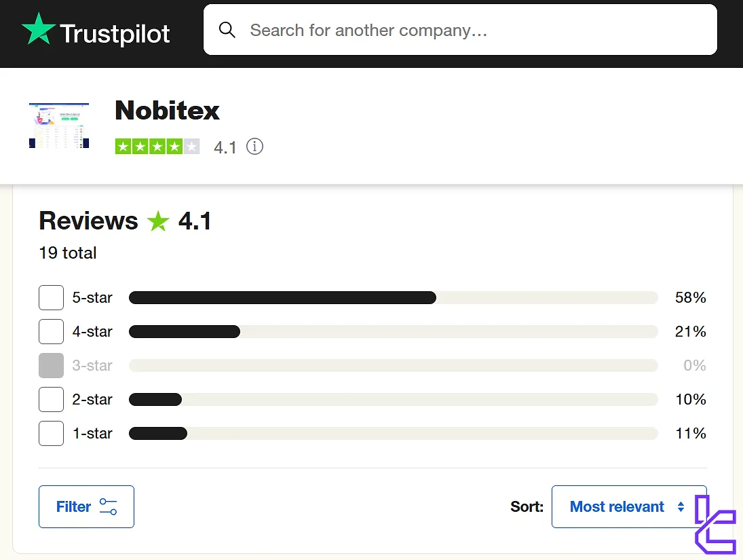Click the Trustpilot wordmark text
743x560 pixels.
click(x=115, y=33)
